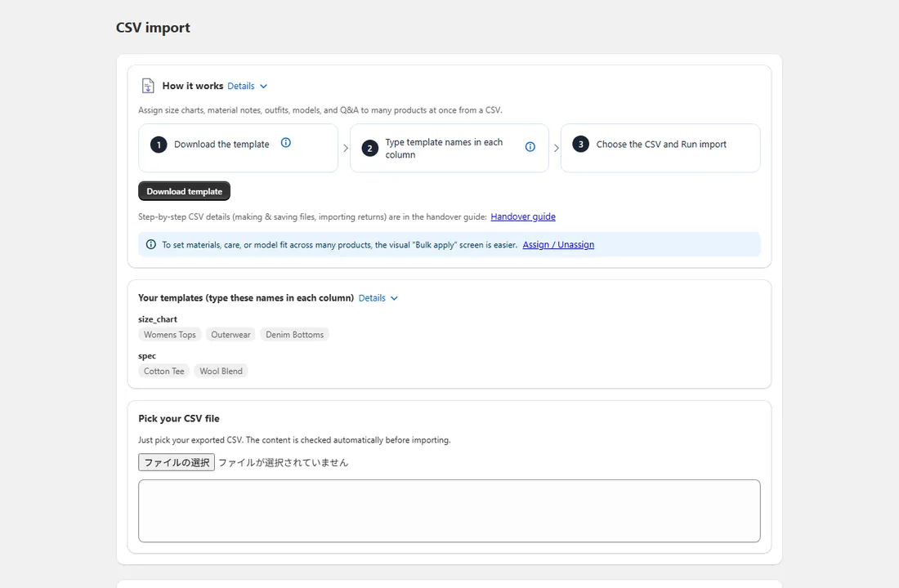The height and width of the screenshot is (588, 899).
Task: Click the ファイルの選択 file chooser button
Action: [x=177, y=462]
